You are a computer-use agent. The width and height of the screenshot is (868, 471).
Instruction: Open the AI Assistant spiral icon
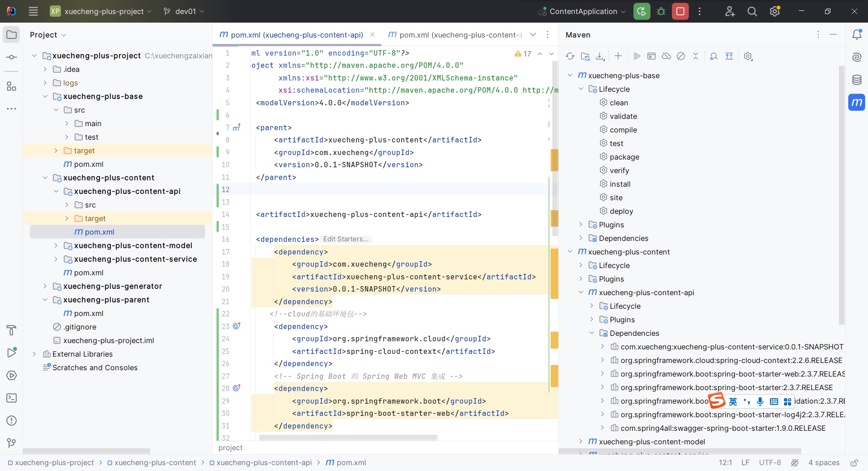[857, 57]
